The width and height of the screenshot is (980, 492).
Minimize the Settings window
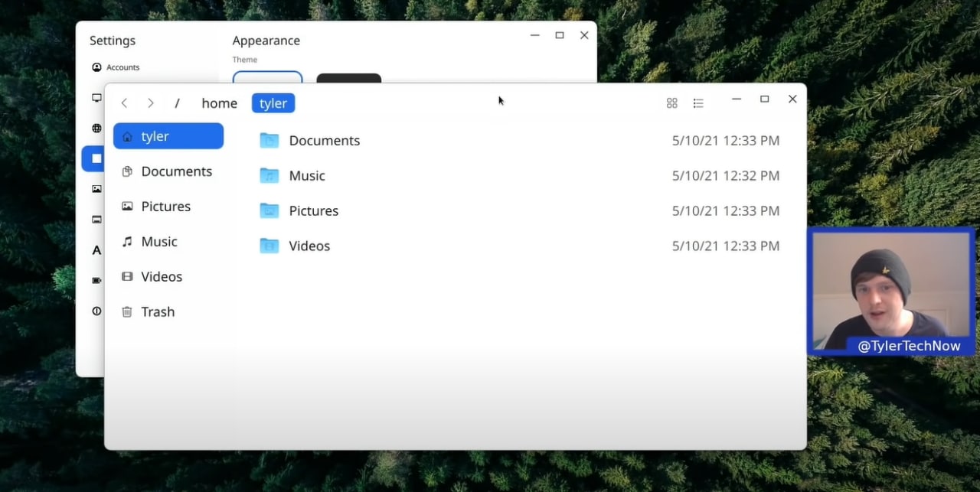[535, 35]
